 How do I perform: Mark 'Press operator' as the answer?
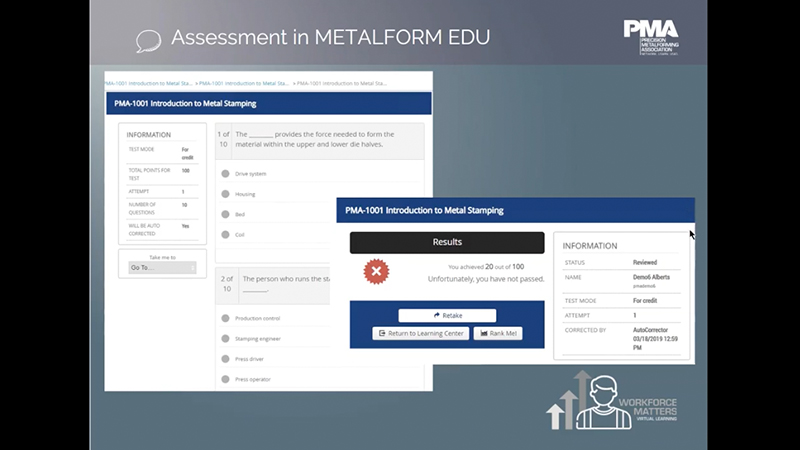pos(225,379)
